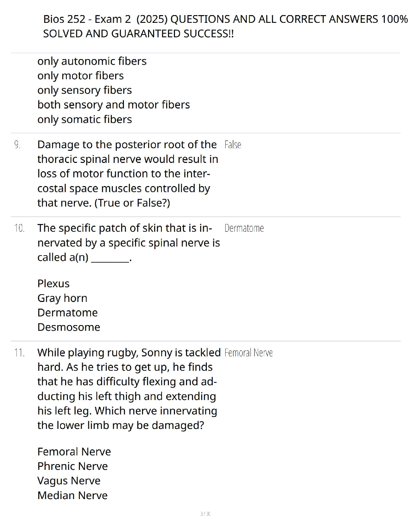
Task: Click question number 9
Action: click(17, 145)
